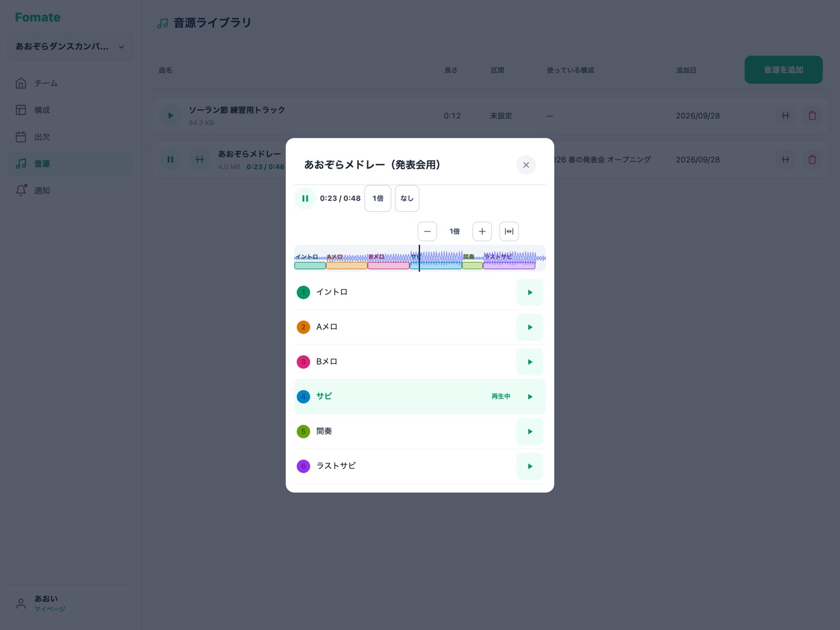Select the Bメロ segment on the waveform

point(388,265)
